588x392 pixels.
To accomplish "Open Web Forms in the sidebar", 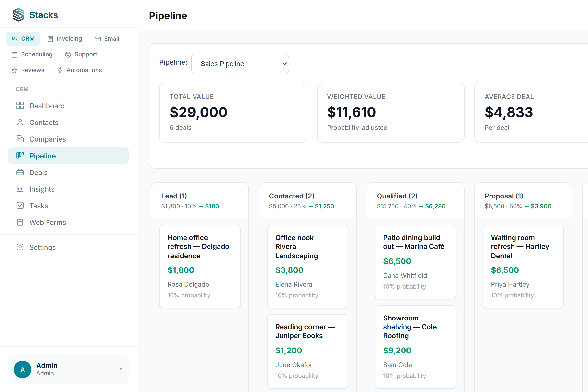I will coord(68,222).
